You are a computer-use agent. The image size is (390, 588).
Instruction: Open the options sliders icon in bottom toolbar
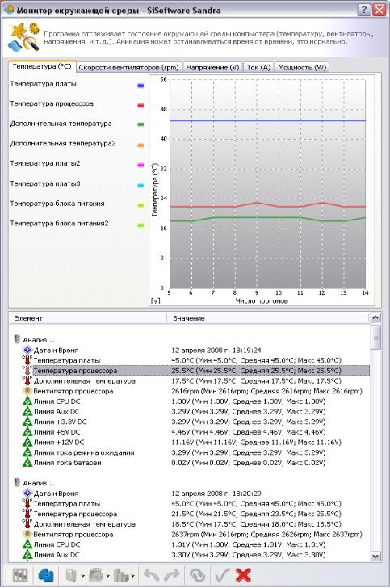(20, 575)
